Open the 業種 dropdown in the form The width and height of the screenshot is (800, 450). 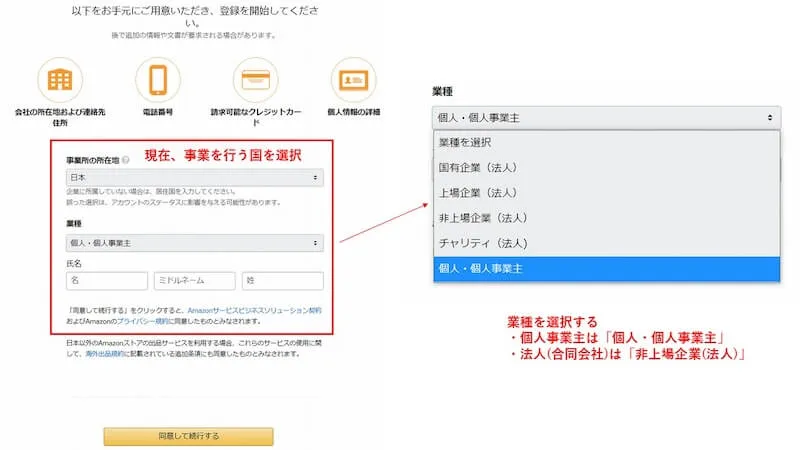193,243
